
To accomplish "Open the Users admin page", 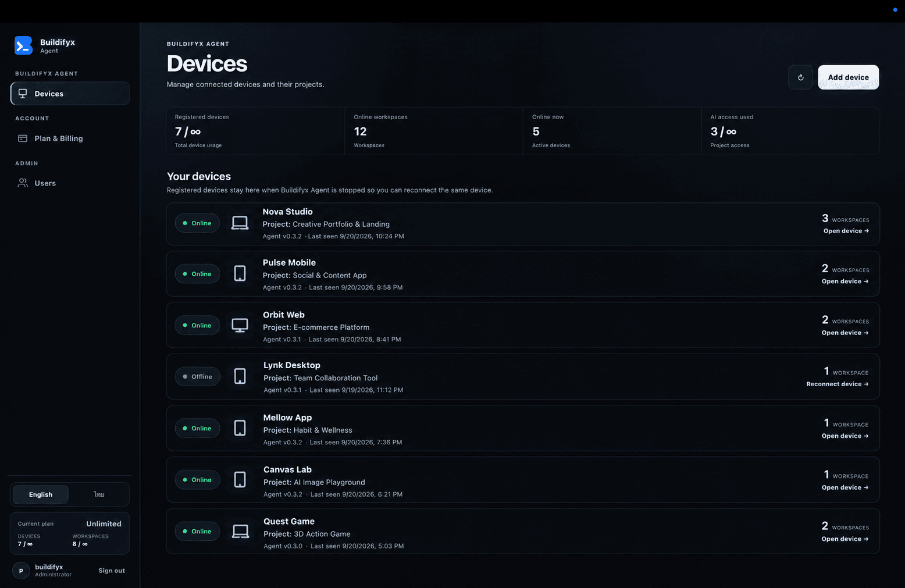I will click(70, 183).
